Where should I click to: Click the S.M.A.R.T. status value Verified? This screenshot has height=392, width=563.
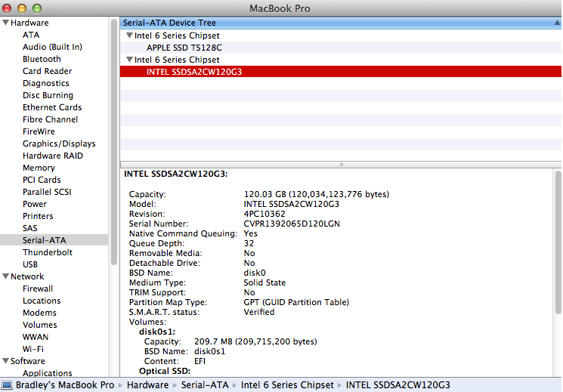point(259,312)
